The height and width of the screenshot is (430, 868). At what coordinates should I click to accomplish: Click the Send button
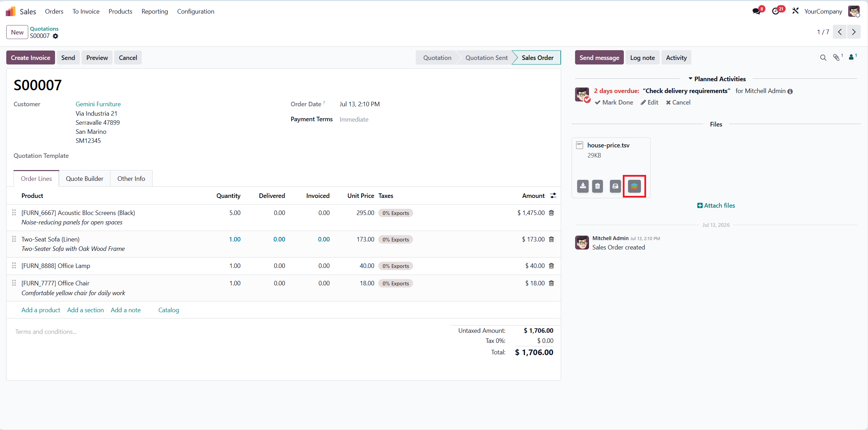coord(68,58)
